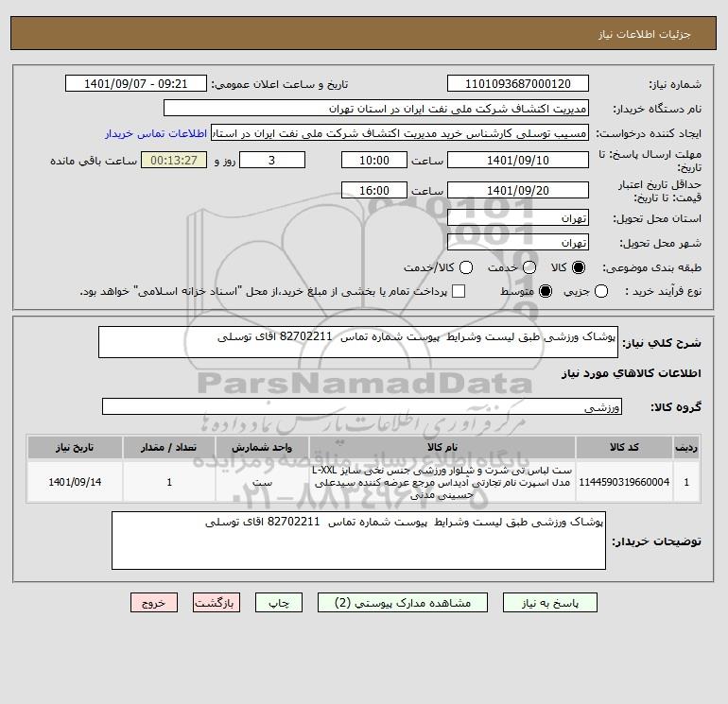This screenshot has width=728, height=704.
Task: Select the کالا/خدمت radio button
Action: [466, 267]
